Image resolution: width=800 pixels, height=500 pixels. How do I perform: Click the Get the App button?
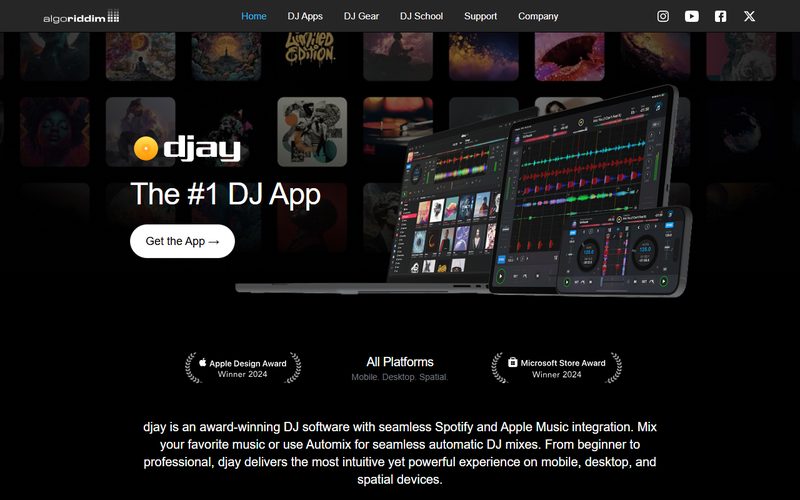coord(183,241)
